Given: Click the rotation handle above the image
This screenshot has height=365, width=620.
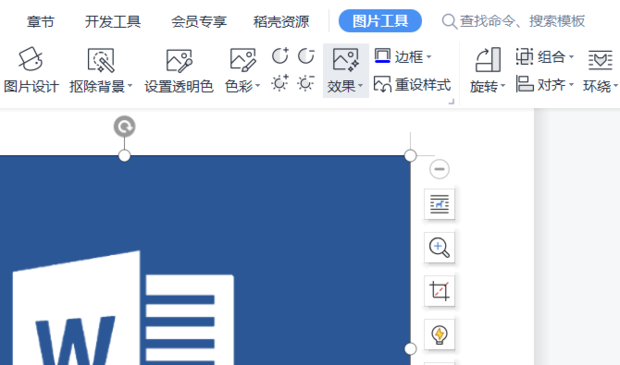Looking at the screenshot, I should (x=125, y=127).
